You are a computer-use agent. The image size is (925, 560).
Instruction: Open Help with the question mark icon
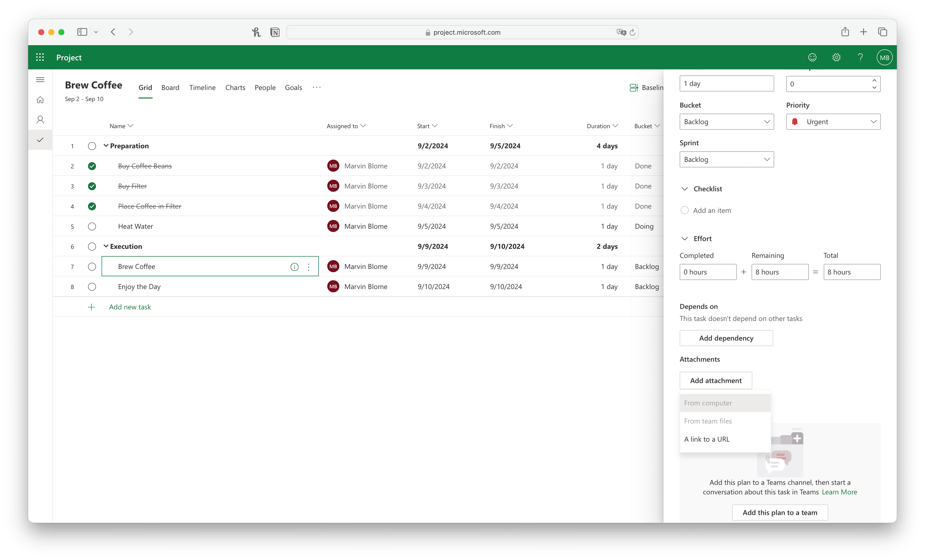pos(860,57)
